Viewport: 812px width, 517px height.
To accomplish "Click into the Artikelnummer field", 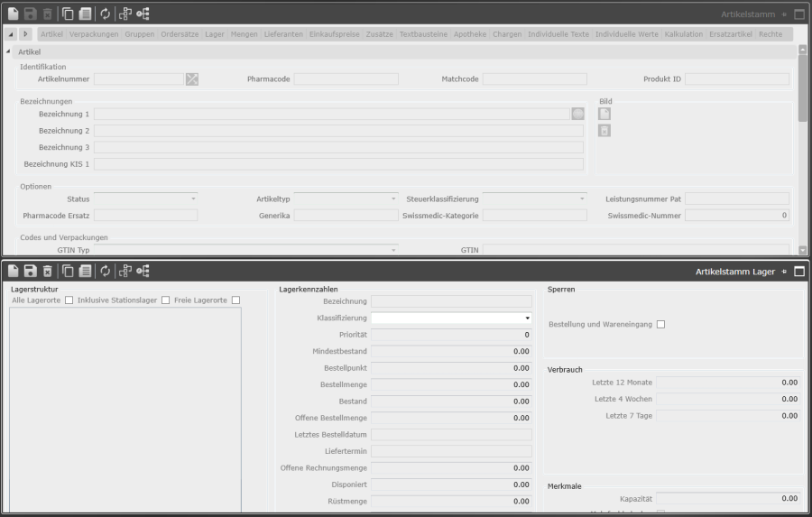I will click(x=139, y=78).
